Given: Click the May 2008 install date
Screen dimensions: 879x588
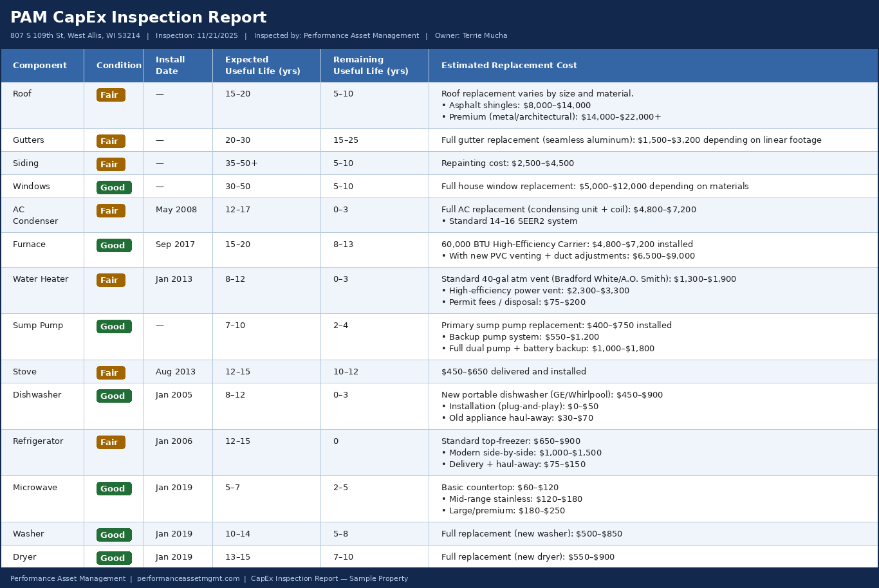Looking at the screenshot, I should click(176, 210).
